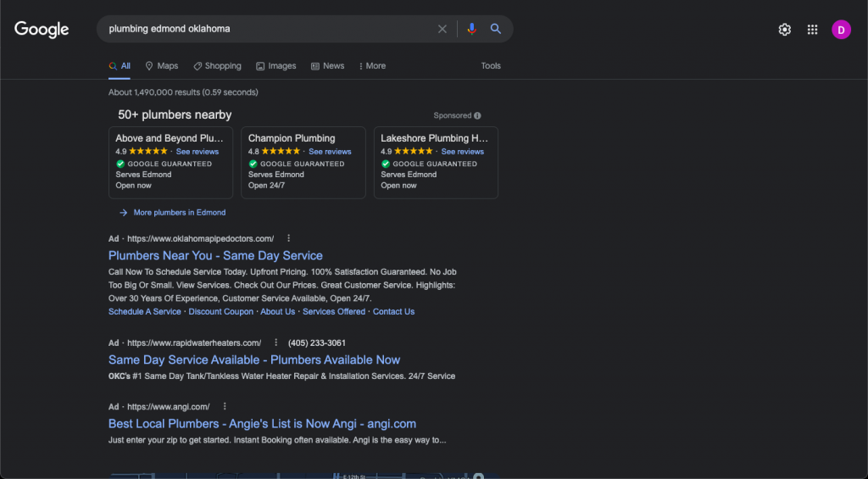The height and width of the screenshot is (479, 868).
Task: Open the search Tools options
Action: [491, 66]
